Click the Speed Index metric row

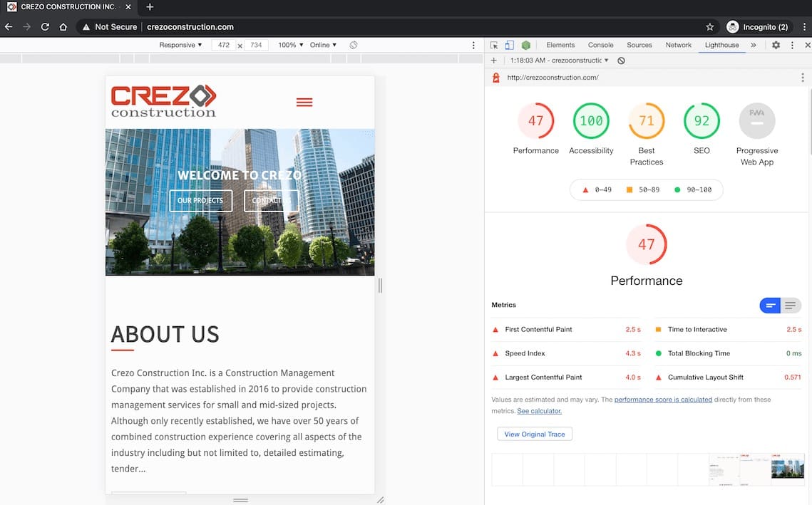coord(566,353)
